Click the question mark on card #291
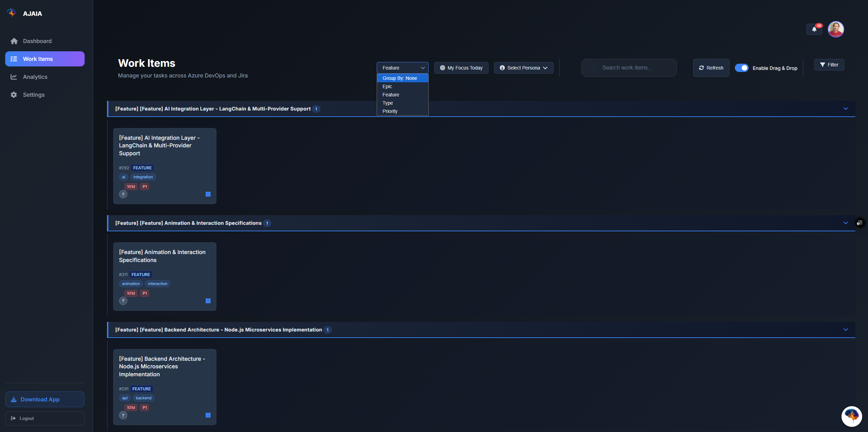This screenshot has height=432, width=868. tap(123, 415)
